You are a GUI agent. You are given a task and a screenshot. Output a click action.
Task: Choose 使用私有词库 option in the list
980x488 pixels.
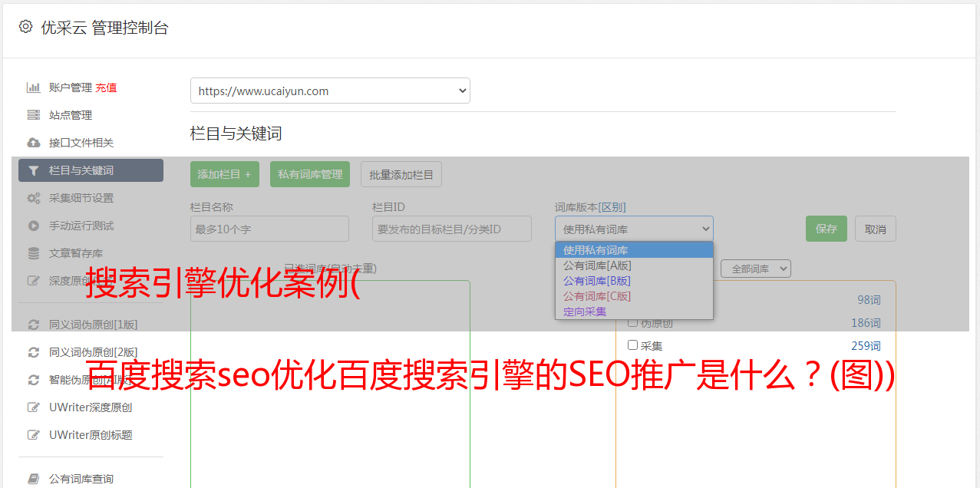pos(634,250)
